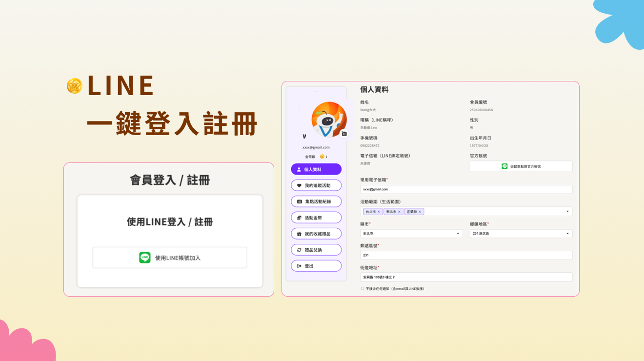Remove the 新北市 tag from 活動範圍

(x=399, y=212)
